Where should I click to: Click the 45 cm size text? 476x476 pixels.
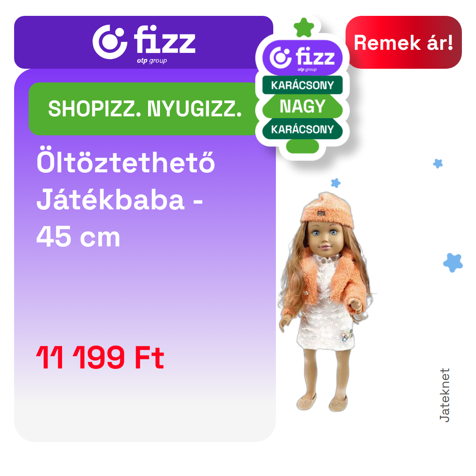tap(78, 237)
